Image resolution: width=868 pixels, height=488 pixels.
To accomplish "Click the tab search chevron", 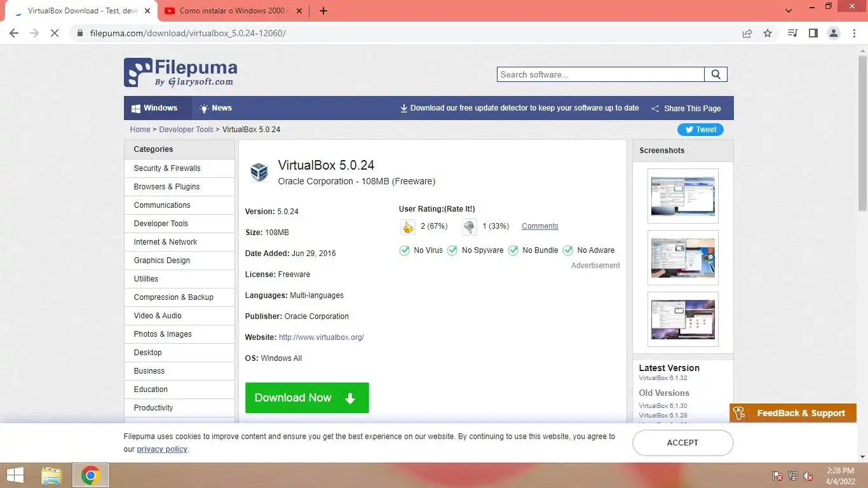I will tap(789, 11).
